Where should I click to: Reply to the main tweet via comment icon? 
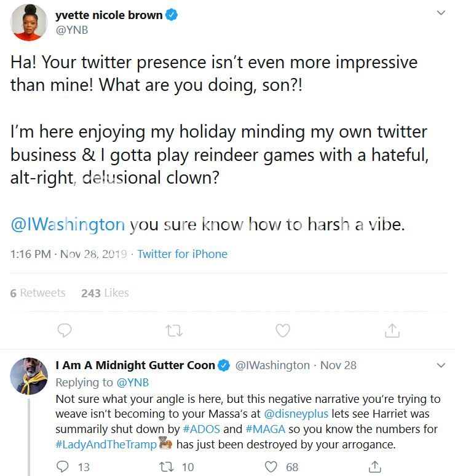click(x=65, y=331)
